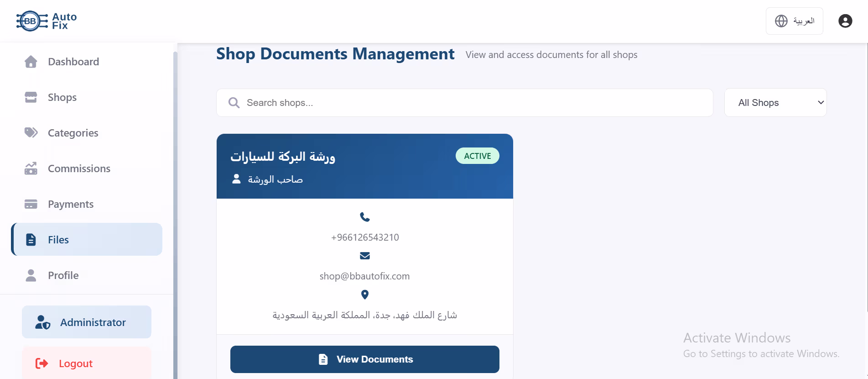Click subtitle View and access documents text
868x379 pixels.
pos(551,55)
